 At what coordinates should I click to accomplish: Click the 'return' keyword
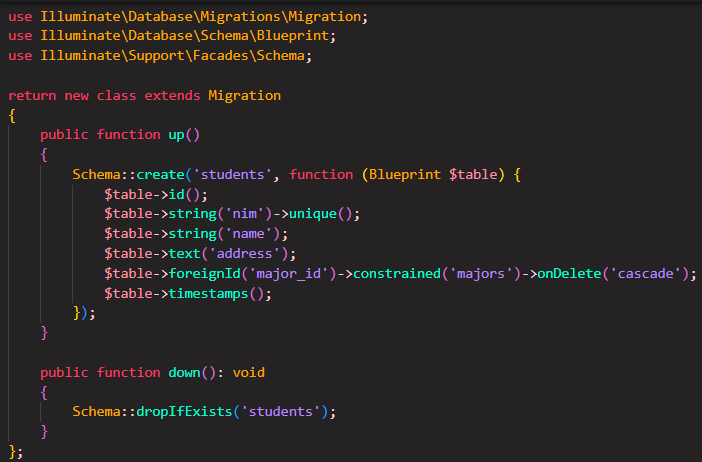click(x=32, y=96)
